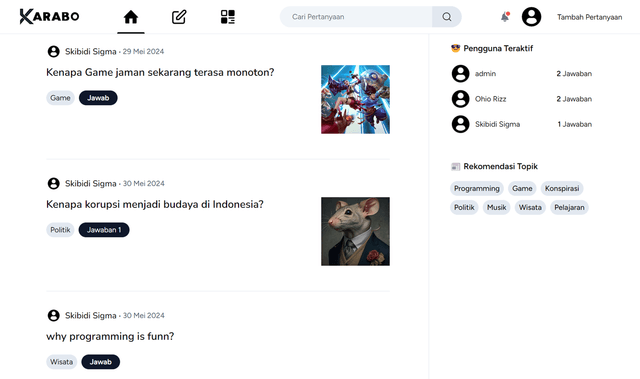Viewport: 640px width, 379px height.
Task: Click Ohio Rizz's 2 Jawaban count
Action: [574, 99]
